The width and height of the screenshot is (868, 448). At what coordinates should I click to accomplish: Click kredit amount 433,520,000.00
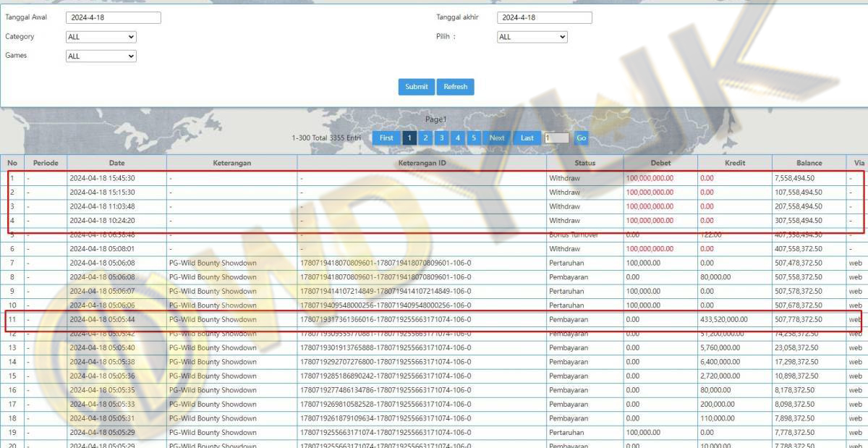point(724,319)
